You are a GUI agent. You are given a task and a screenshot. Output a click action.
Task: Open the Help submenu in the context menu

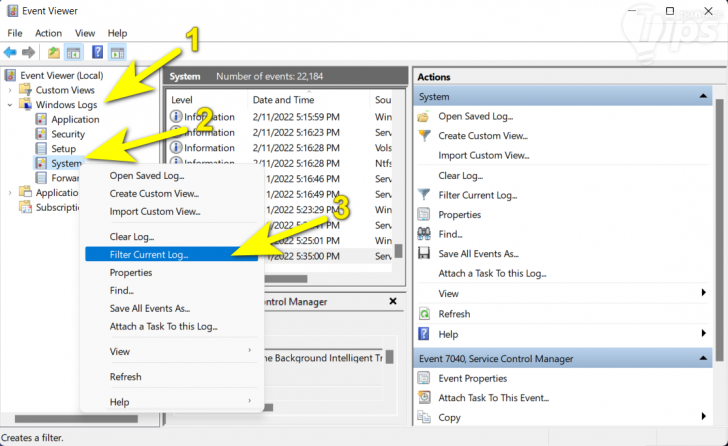pos(172,402)
